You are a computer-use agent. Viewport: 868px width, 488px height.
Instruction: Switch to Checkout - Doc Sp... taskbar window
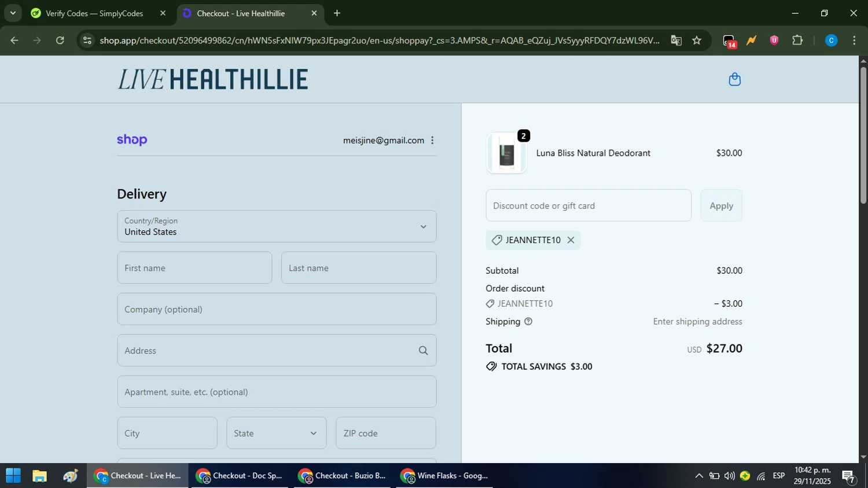tap(240, 476)
